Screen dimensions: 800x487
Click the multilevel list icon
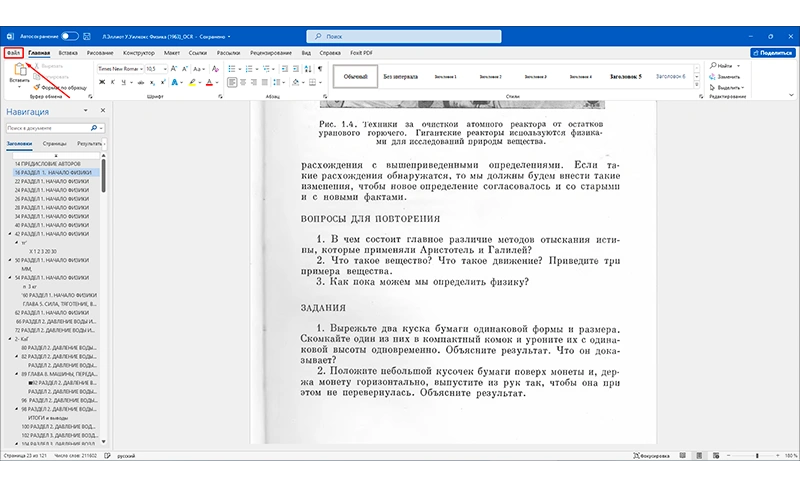point(266,68)
